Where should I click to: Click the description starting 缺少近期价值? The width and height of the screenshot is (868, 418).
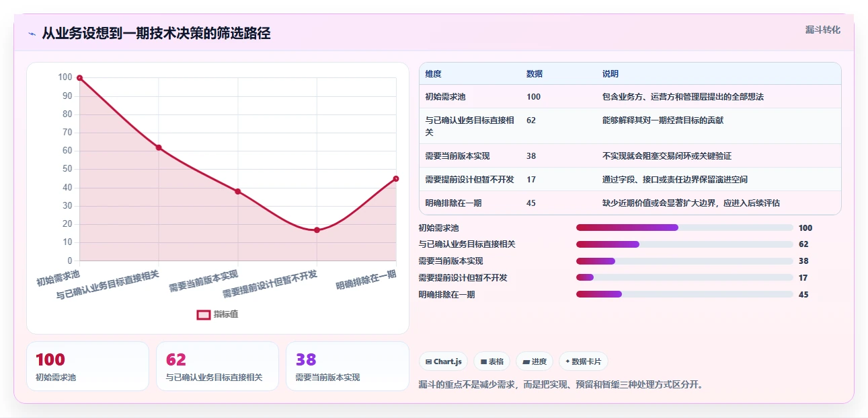coord(691,203)
